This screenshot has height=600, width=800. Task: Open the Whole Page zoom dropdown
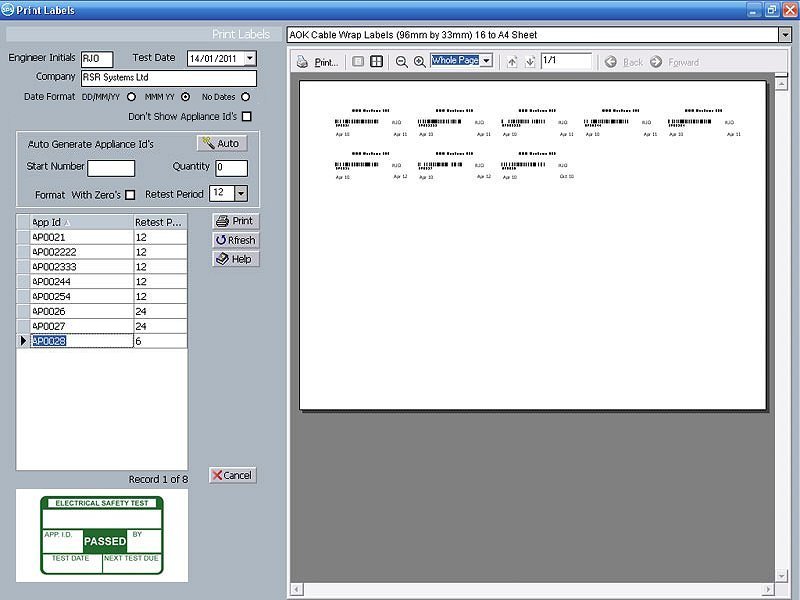(x=487, y=61)
